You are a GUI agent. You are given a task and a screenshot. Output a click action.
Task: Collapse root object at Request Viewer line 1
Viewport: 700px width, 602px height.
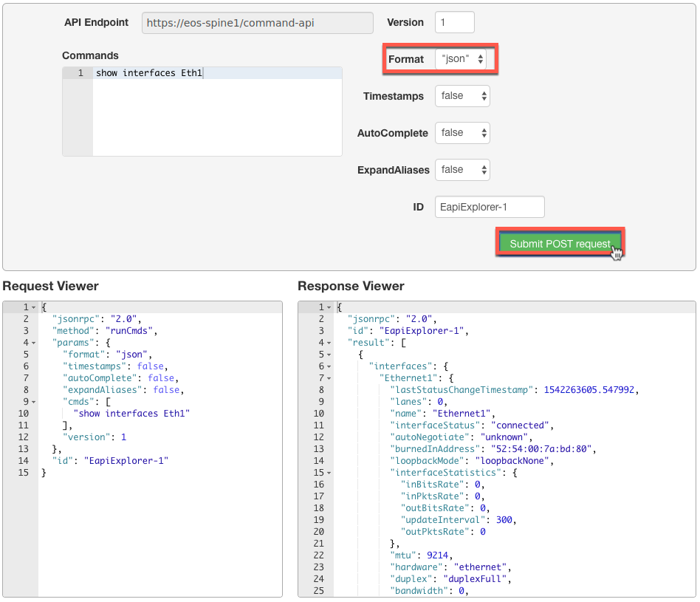(x=33, y=307)
